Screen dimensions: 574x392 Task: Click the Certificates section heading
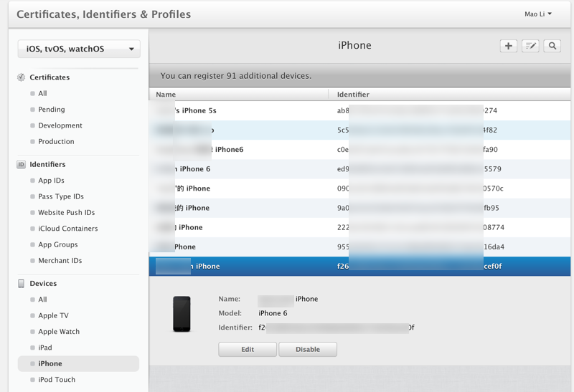tap(50, 77)
